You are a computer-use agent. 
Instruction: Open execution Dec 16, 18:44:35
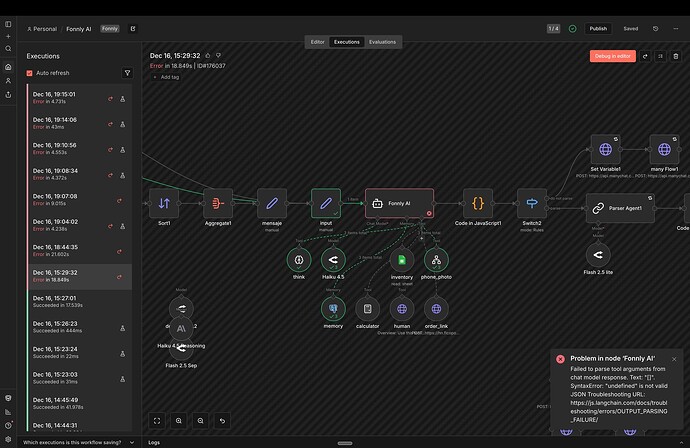click(x=80, y=250)
